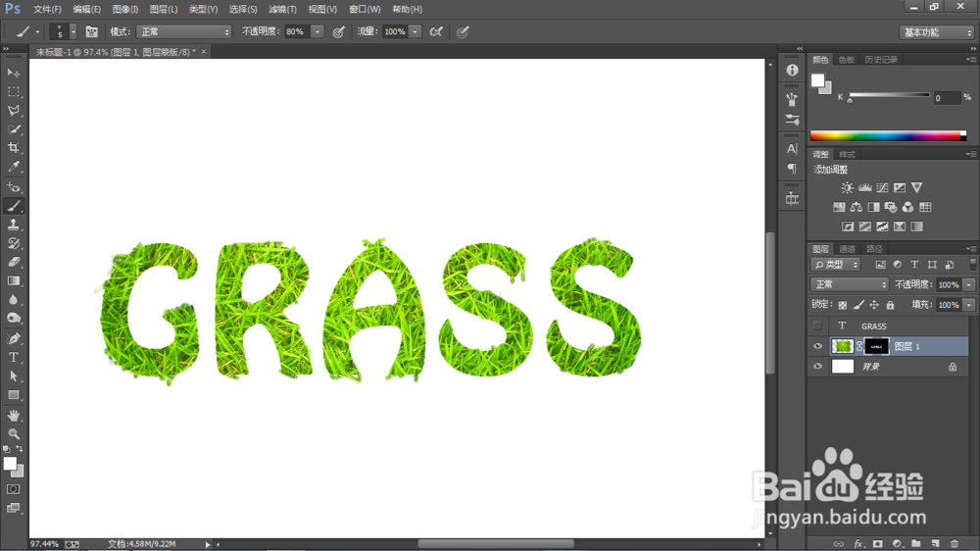Screen dimensions: 980x551
Task: Open layer opacity 100% dropdown
Action: tap(969, 284)
